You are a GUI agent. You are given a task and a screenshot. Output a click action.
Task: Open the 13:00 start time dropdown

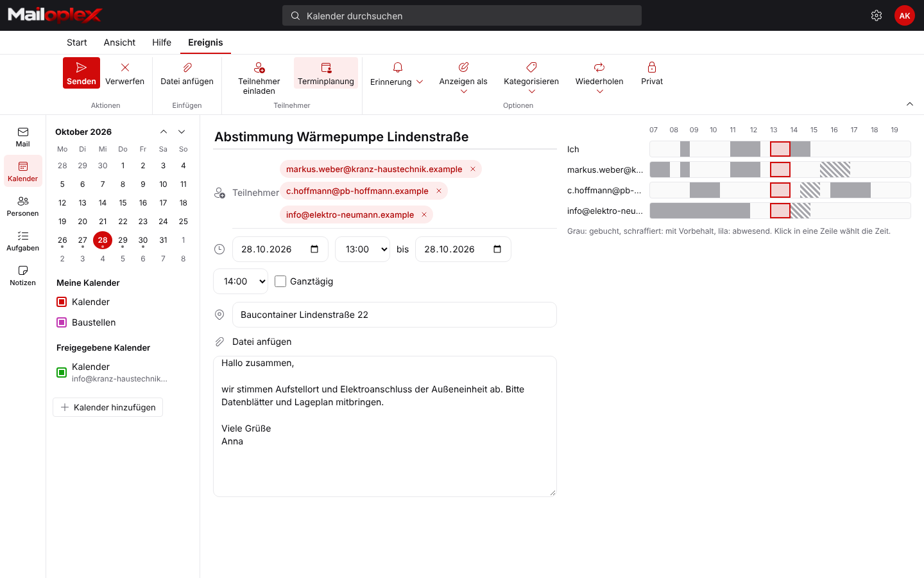point(363,249)
